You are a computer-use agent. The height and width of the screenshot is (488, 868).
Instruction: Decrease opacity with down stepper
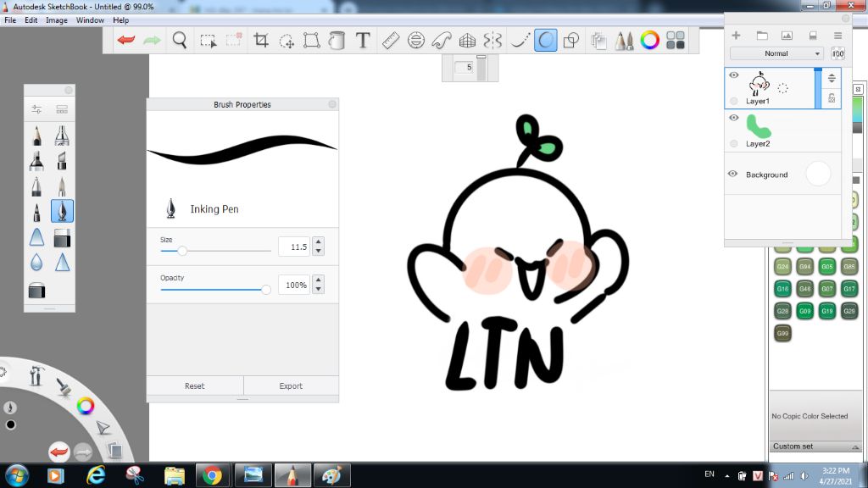click(x=319, y=290)
